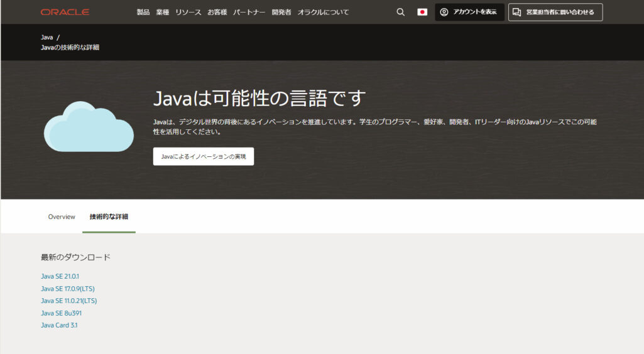Screen dimensions: 644x354
Task: Go to Java breadcrumb link
Action: tap(47, 37)
